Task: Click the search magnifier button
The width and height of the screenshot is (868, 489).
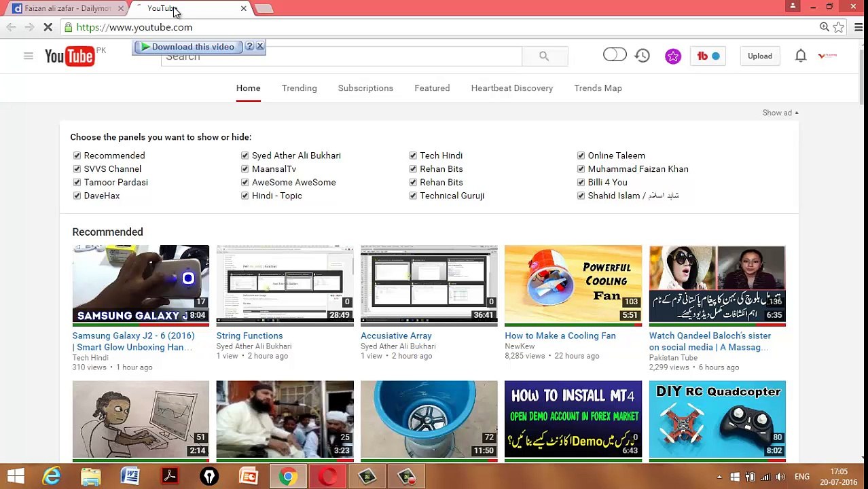Action: (x=544, y=56)
